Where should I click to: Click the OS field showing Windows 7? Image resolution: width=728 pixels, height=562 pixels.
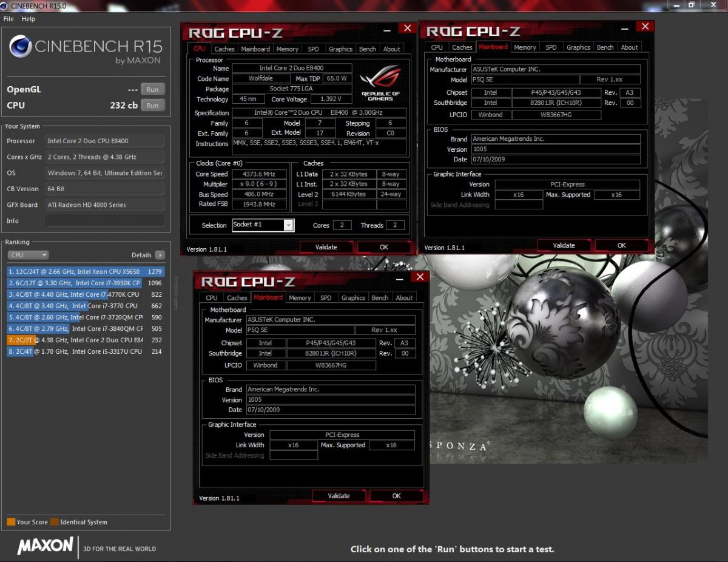coord(104,173)
